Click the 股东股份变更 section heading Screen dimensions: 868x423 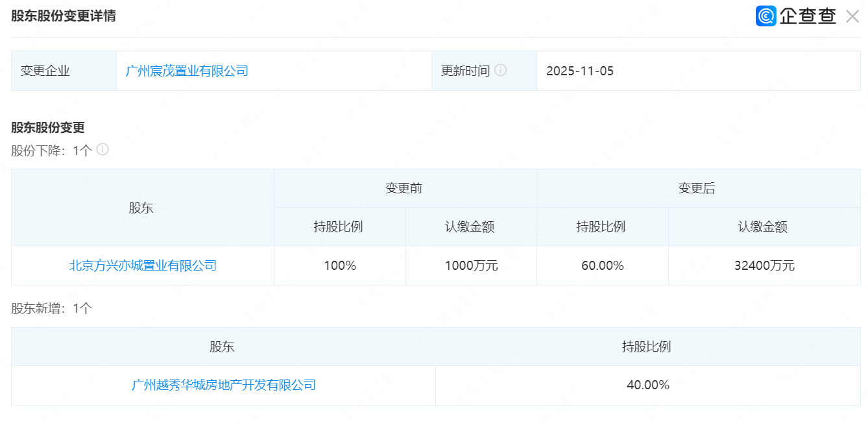click(48, 128)
